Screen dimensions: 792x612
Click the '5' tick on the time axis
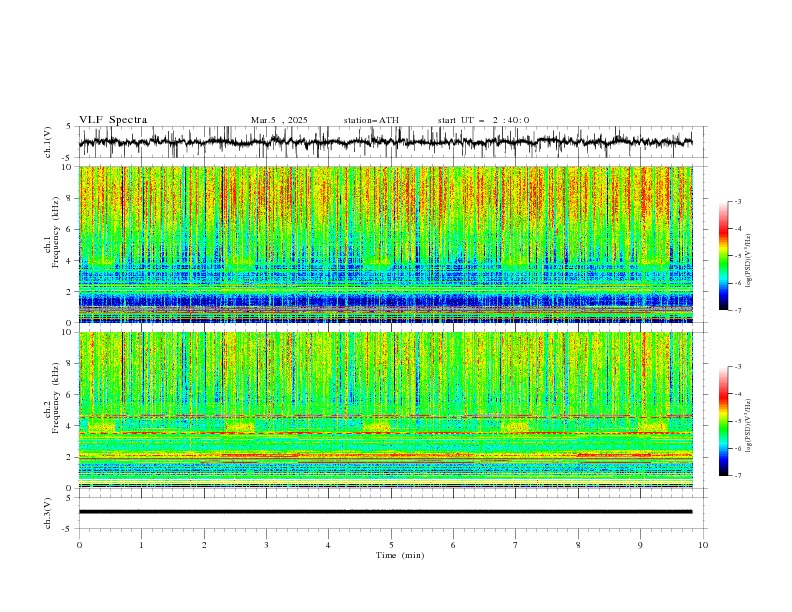click(x=391, y=545)
